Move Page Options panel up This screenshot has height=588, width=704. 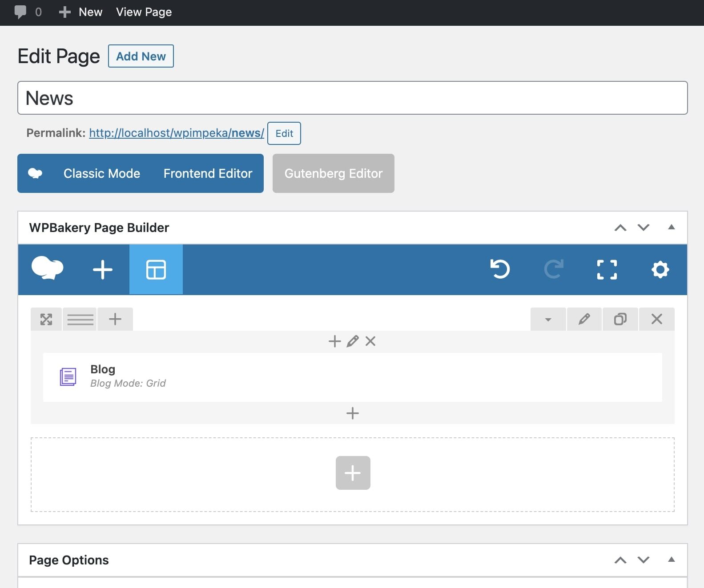(620, 560)
